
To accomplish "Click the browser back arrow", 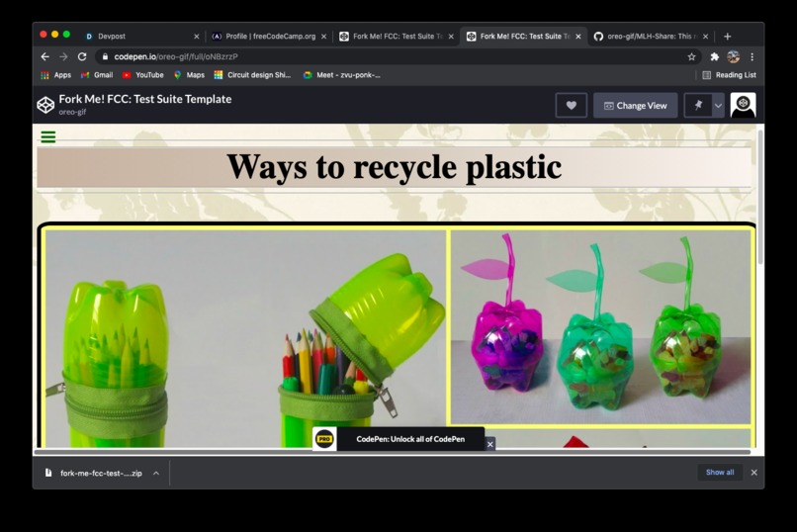I will click(x=45, y=57).
